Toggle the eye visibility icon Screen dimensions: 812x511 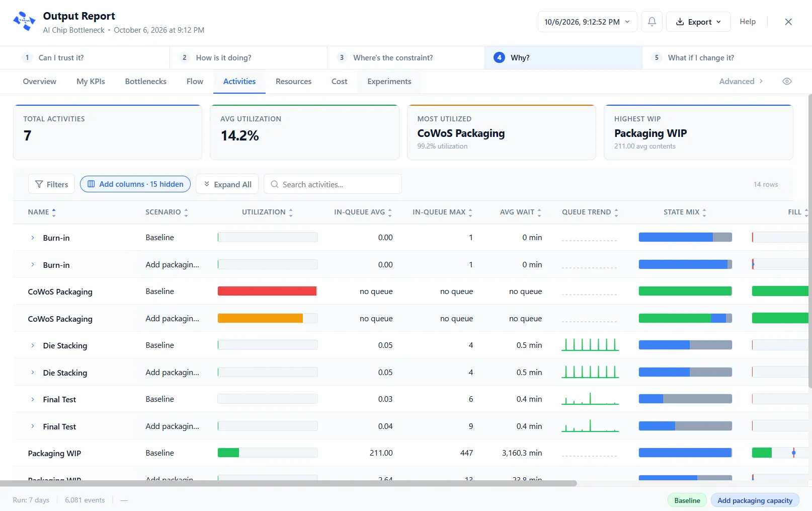pos(787,81)
